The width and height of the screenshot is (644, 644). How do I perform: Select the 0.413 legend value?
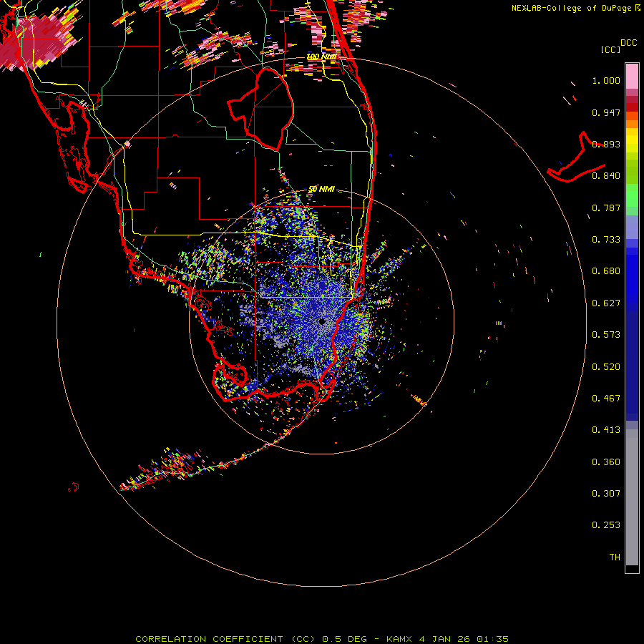(x=606, y=430)
